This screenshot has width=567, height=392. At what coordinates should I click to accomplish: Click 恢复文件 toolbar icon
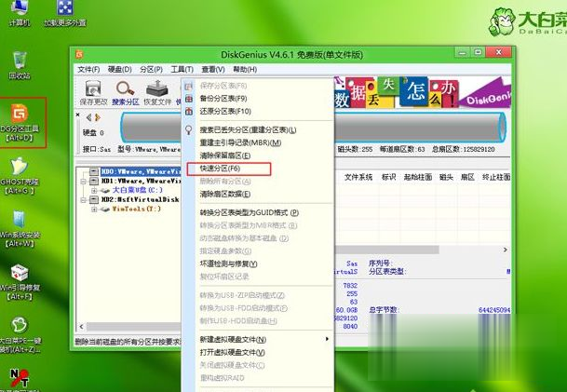pyautogui.click(x=157, y=93)
